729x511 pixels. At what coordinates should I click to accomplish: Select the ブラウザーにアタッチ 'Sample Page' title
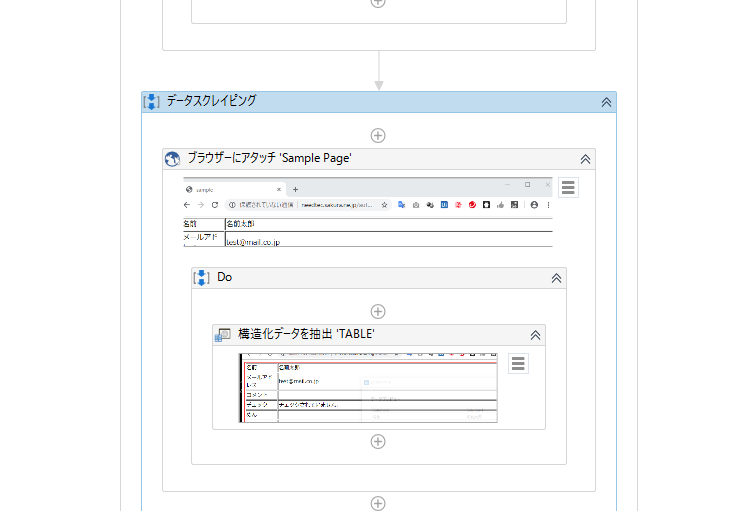pos(269,158)
